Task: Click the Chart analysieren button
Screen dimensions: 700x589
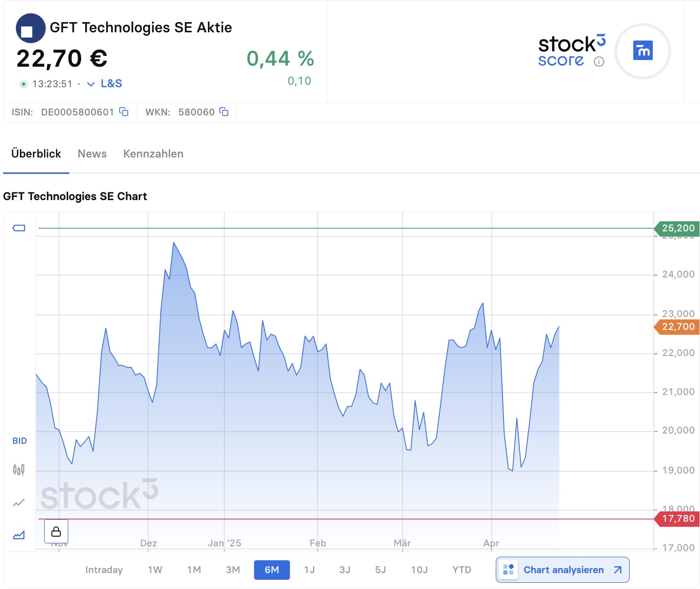Action: [x=562, y=570]
